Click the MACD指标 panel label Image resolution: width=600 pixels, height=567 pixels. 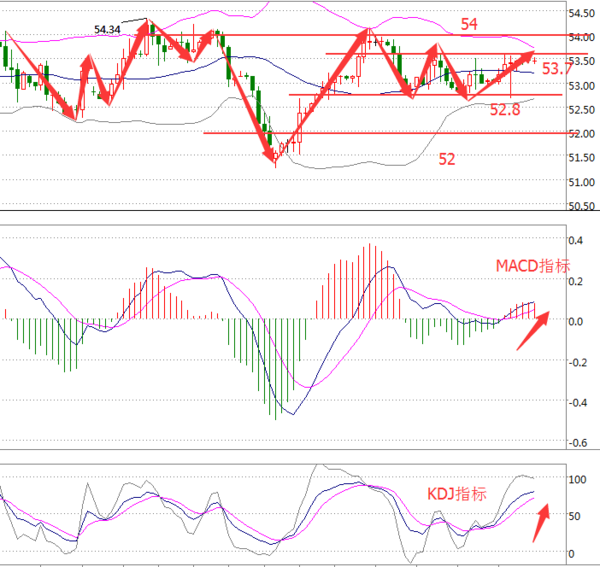(533, 266)
